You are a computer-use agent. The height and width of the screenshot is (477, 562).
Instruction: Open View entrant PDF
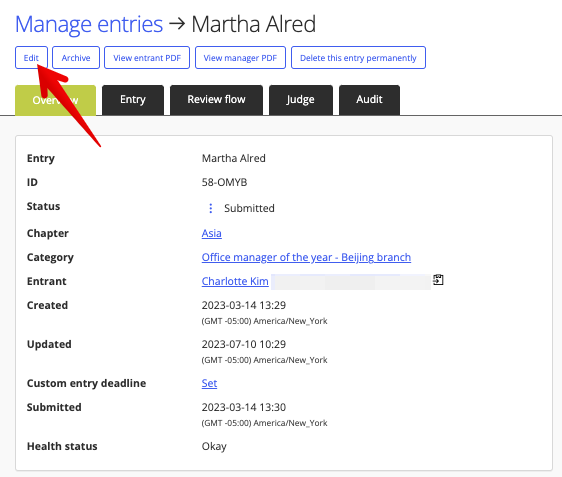point(147,58)
